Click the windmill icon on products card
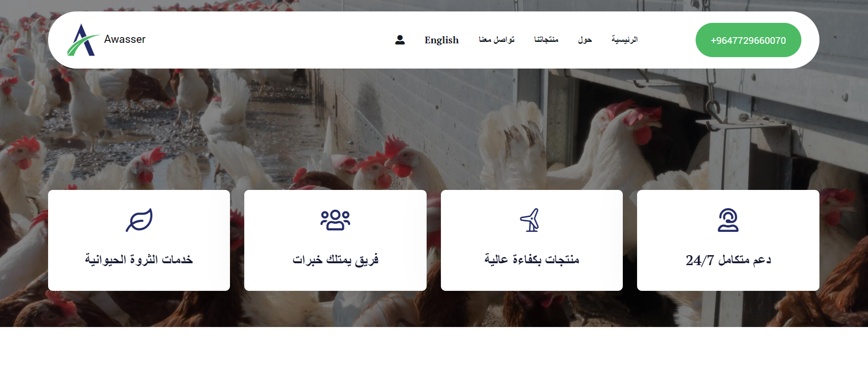 [x=530, y=220]
